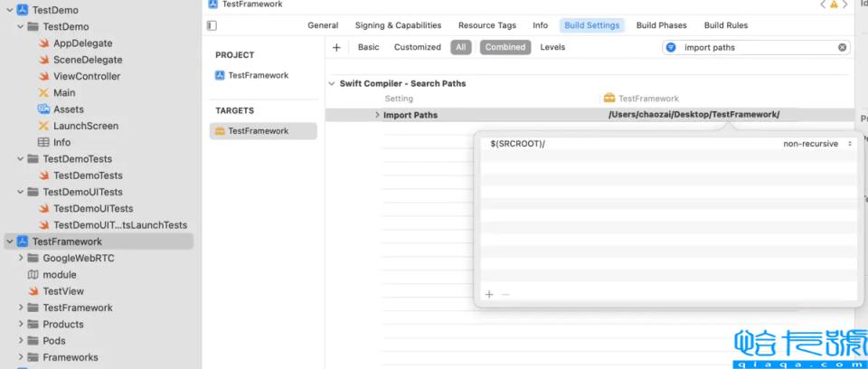Click the Pods folder icon
This screenshot has height=369, width=868.
[33, 341]
